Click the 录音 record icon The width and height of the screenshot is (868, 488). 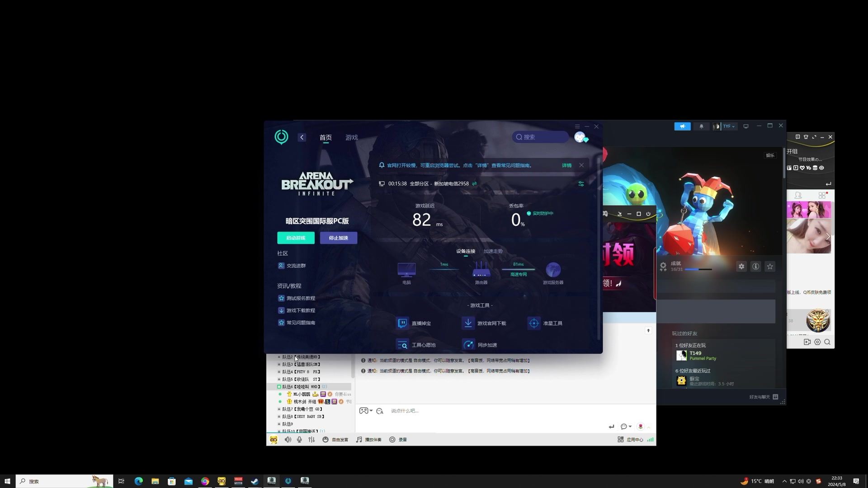392,440
